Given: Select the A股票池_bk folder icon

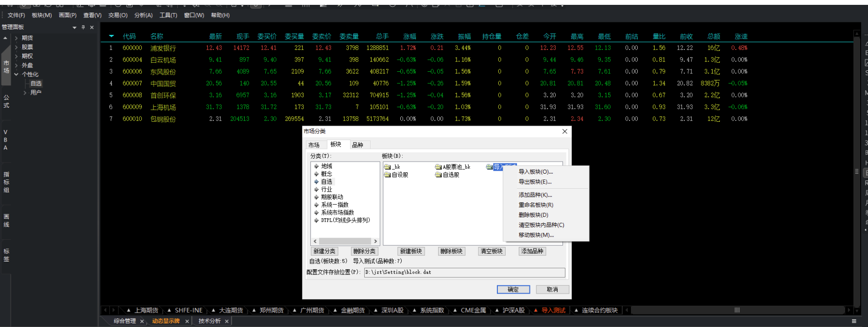Looking at the screenshot, I should tap(438, 167).
